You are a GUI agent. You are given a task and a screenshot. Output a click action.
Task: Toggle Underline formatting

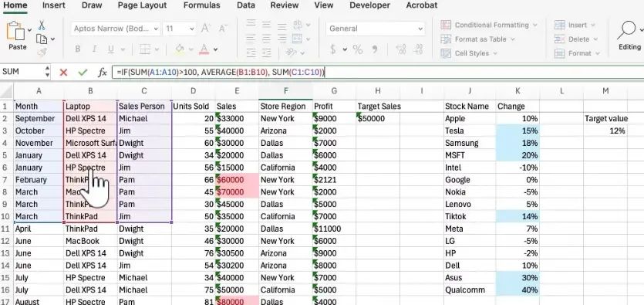(110, 49)
